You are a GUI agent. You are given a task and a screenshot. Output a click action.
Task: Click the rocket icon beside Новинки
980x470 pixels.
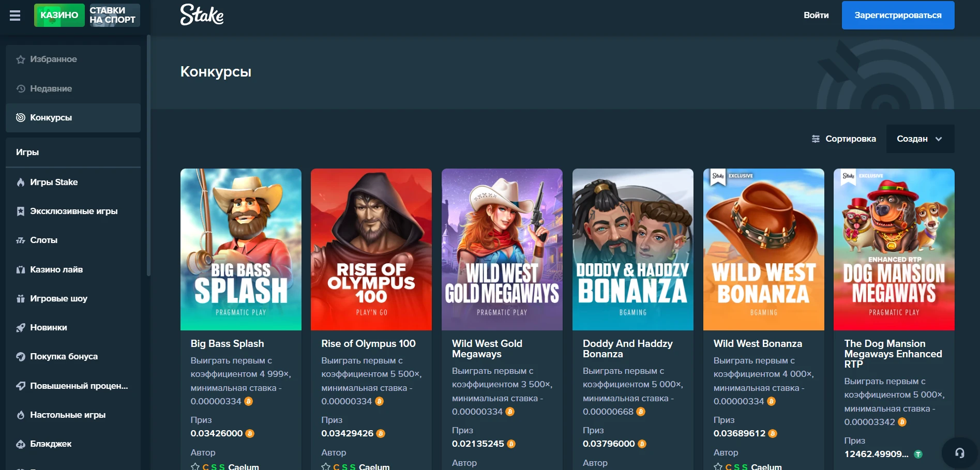(x=21, y=327)
